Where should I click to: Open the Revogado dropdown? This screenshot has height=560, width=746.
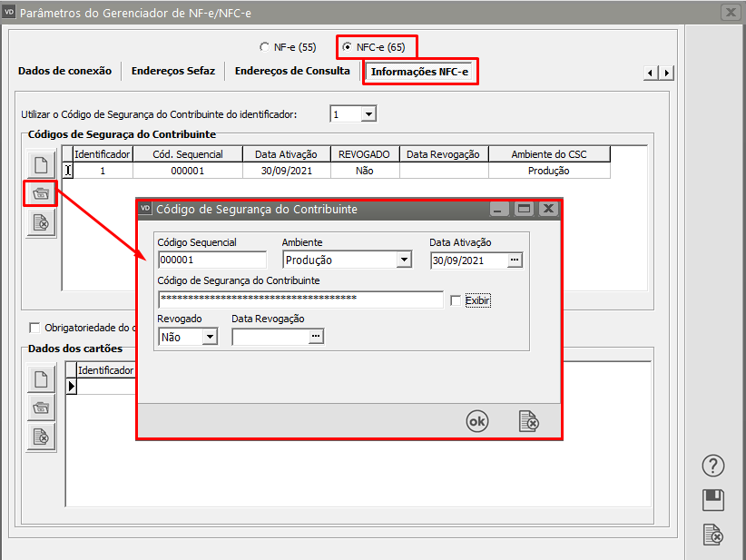pos(210,337)
